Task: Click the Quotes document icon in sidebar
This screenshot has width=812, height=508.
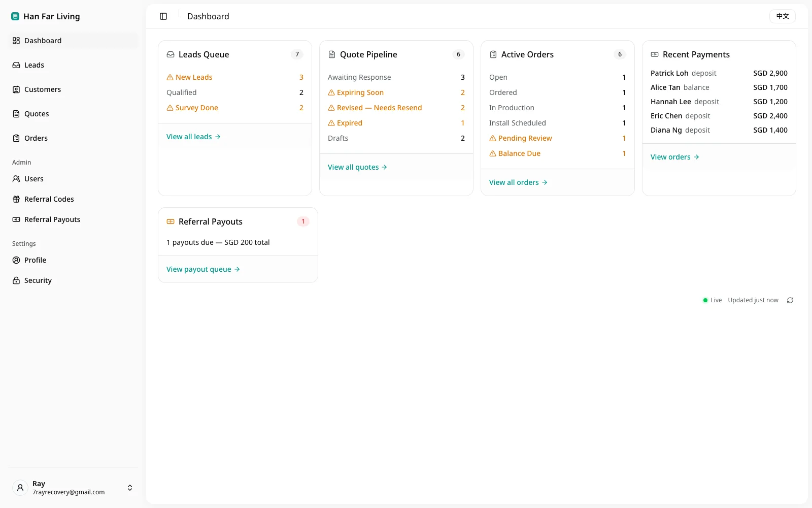Action: (16, 114)
